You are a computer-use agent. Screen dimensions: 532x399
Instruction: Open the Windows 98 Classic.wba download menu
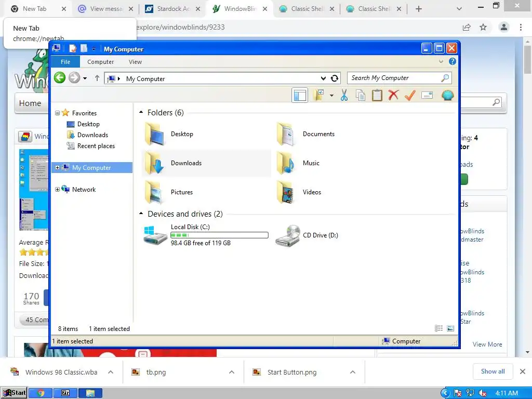coord(111,372)
